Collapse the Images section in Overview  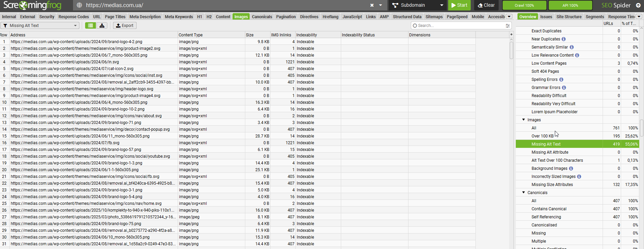click(524, 120)
